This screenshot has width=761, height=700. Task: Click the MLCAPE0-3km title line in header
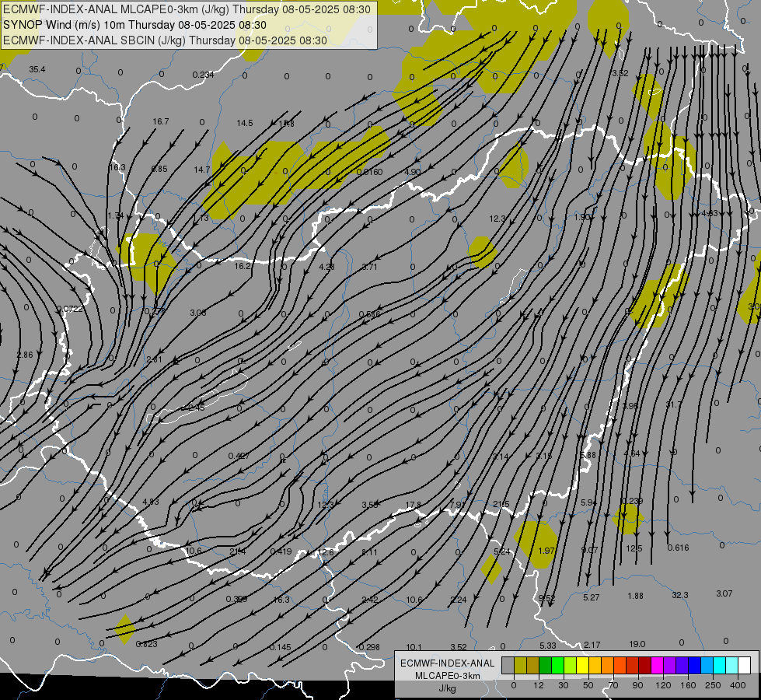pos(187,9)
